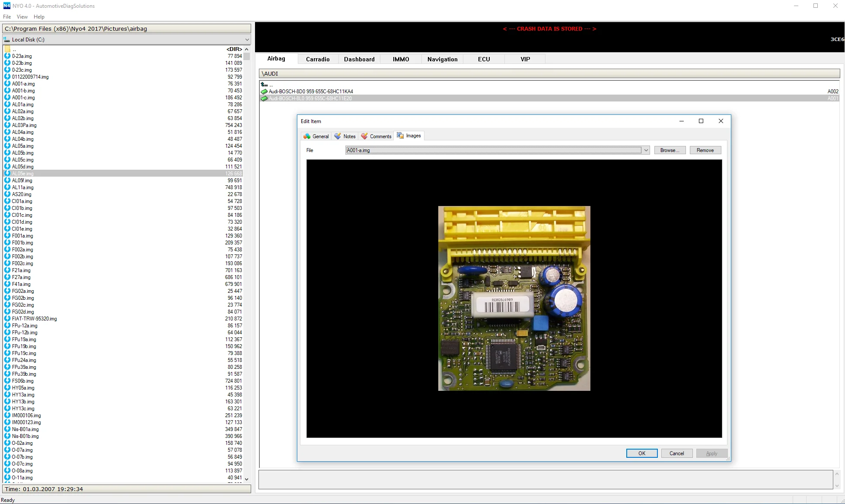Expand the Local Disk (C:) drive dropdown
The width and height of the screenshot is (845, 504).
click(x=247, y=39)
